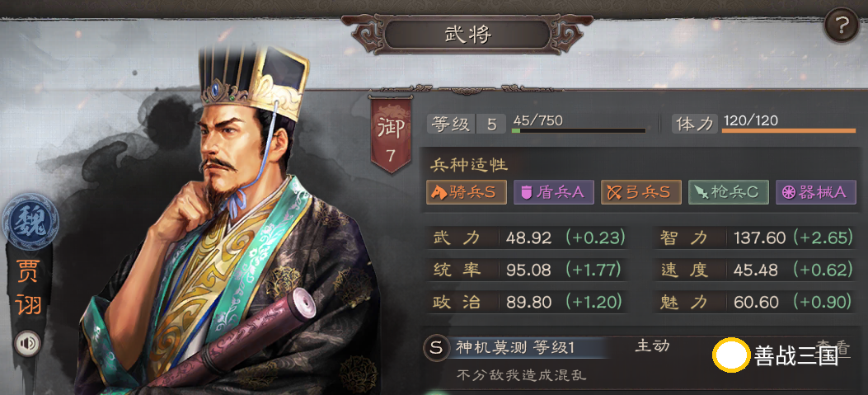Select the 盾兵A shield troop badge
Screen dimensions: 868x395
pos(554,192)
